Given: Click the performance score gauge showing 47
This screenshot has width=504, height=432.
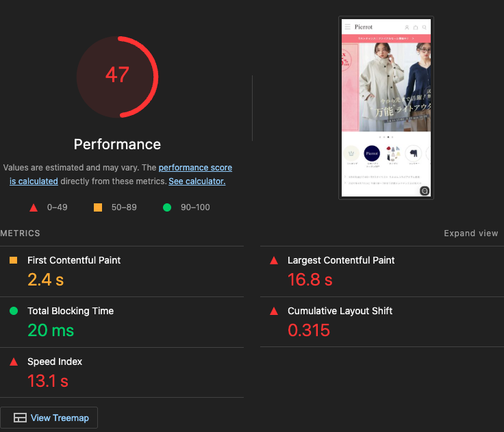Looking at the screenshot, I should coord(117,75).
